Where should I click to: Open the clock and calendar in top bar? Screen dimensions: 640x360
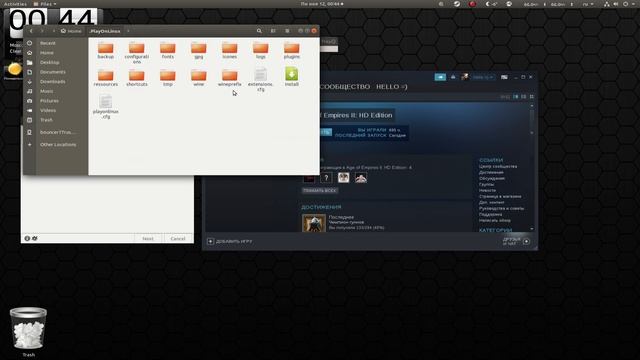click(322, 4)
